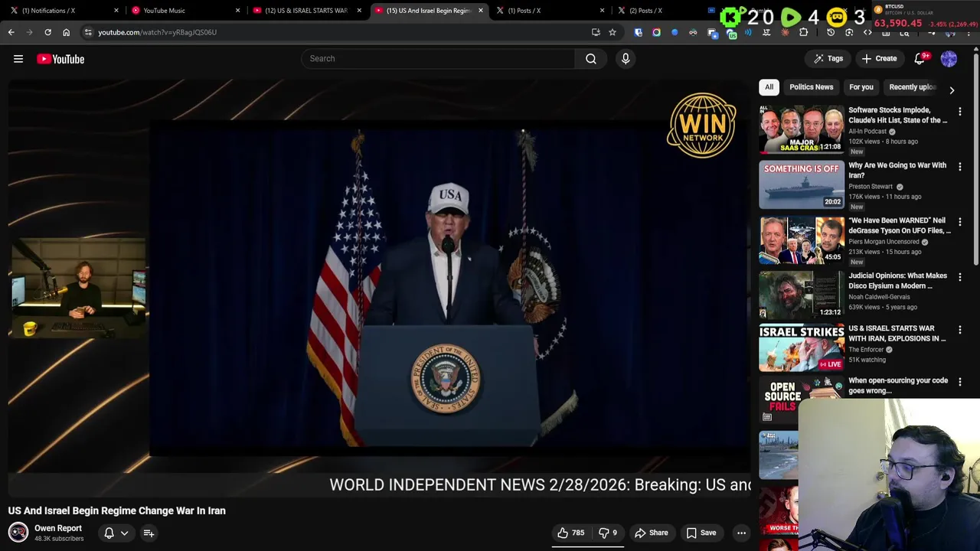Like the video with 785 likes
Viewport: 980px width, 551px height.
click(x=571, y=533)
